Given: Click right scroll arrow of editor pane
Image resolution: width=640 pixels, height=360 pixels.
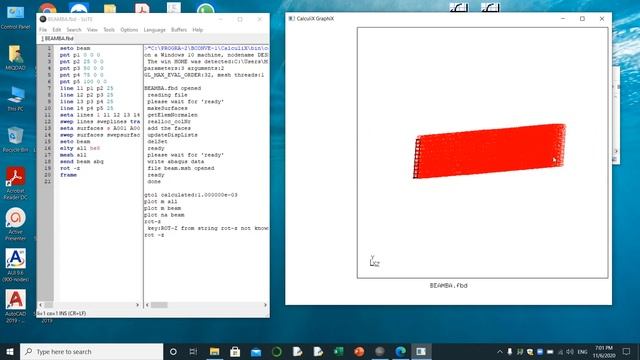Looking at the screenshot, I should tap(137, 305).
